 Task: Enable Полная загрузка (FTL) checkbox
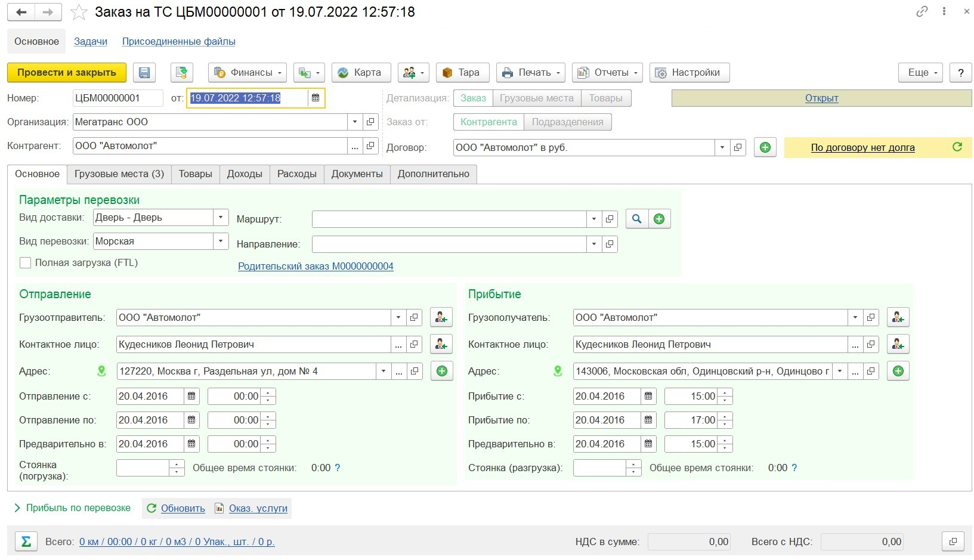(25, 263)
